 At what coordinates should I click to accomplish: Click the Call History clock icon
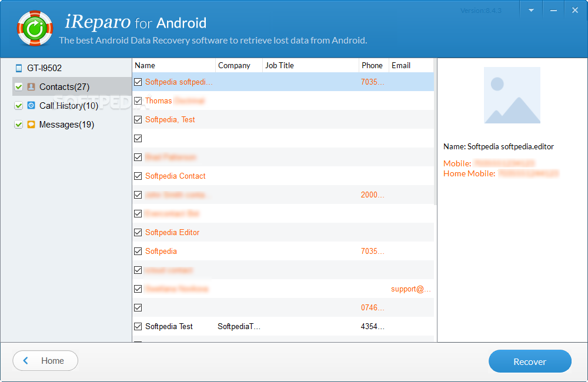pos(31,105)
